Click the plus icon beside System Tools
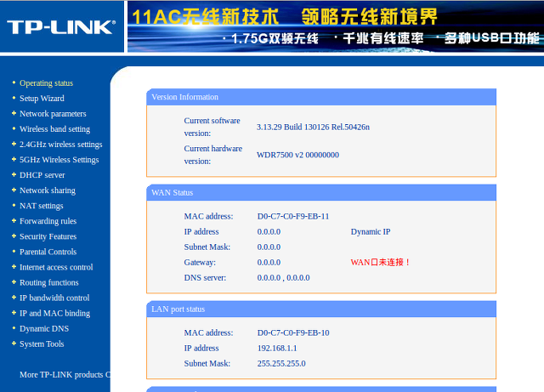Screen dimensions: 544x392 tap(14, 343)
